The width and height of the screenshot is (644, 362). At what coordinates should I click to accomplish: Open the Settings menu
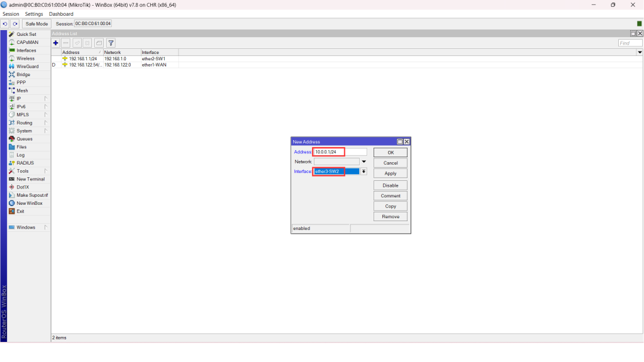click(34, 14)
